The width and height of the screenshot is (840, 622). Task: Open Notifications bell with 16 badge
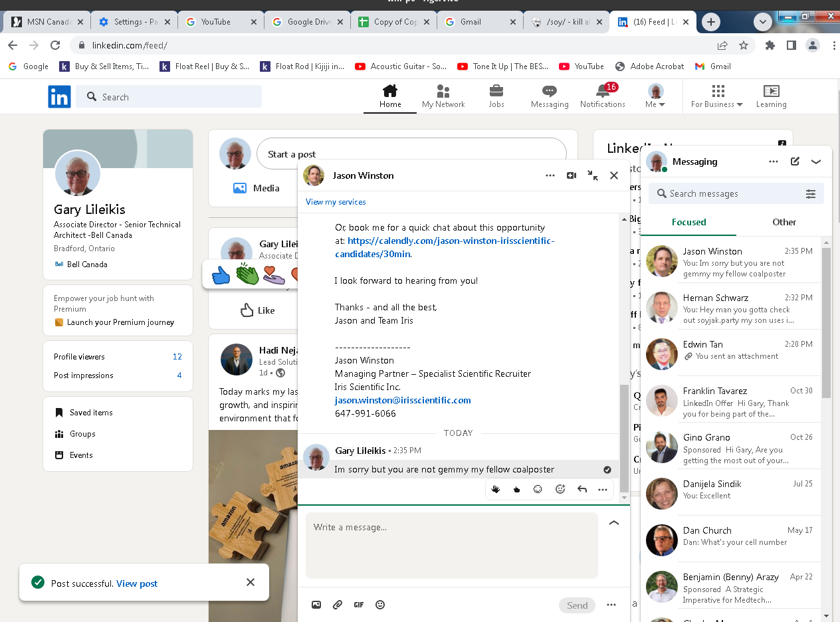coord(603,96)
